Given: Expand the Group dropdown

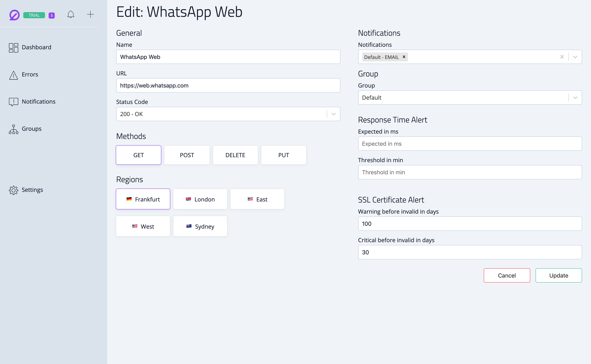Looking at the screenshot, I should (575, 98).
